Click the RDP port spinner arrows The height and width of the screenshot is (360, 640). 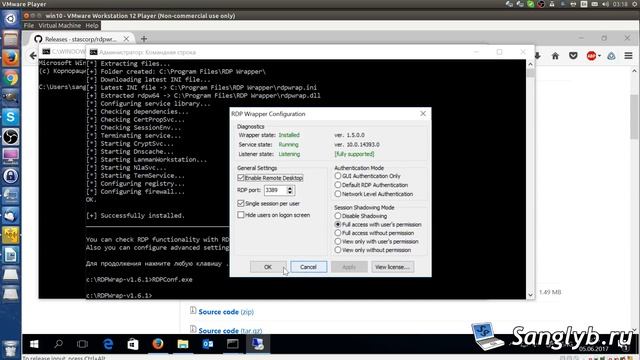click(290, 190)
